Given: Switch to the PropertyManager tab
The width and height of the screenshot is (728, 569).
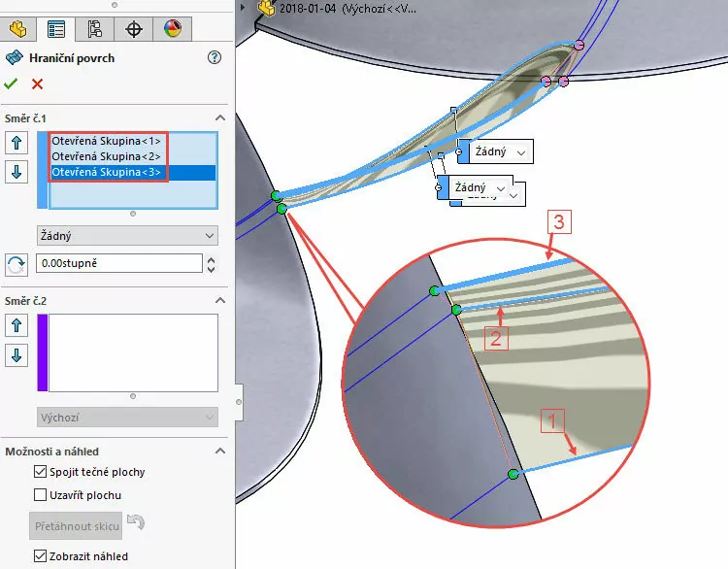Looking at the screenshot, I should pos(56,29).
